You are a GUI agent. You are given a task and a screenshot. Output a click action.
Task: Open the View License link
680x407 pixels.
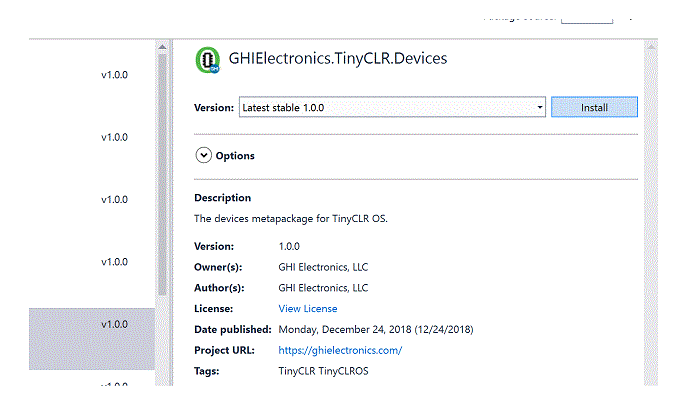(307, 309)
